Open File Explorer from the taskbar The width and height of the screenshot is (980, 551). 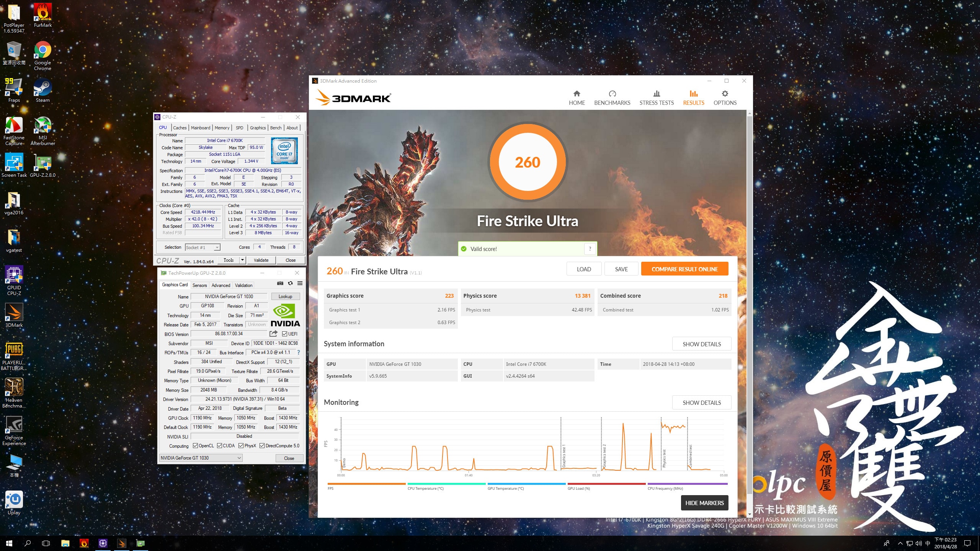tap(65, 543)
